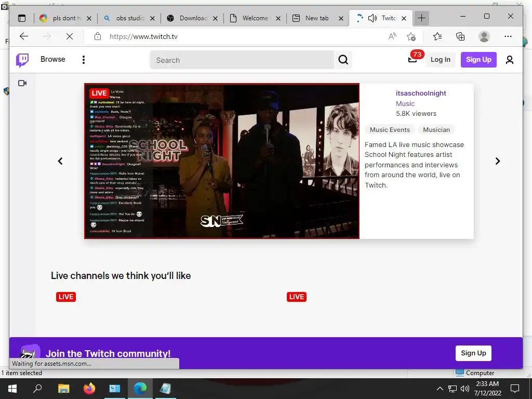Open the Collections panel

click(x=460, y=36)
